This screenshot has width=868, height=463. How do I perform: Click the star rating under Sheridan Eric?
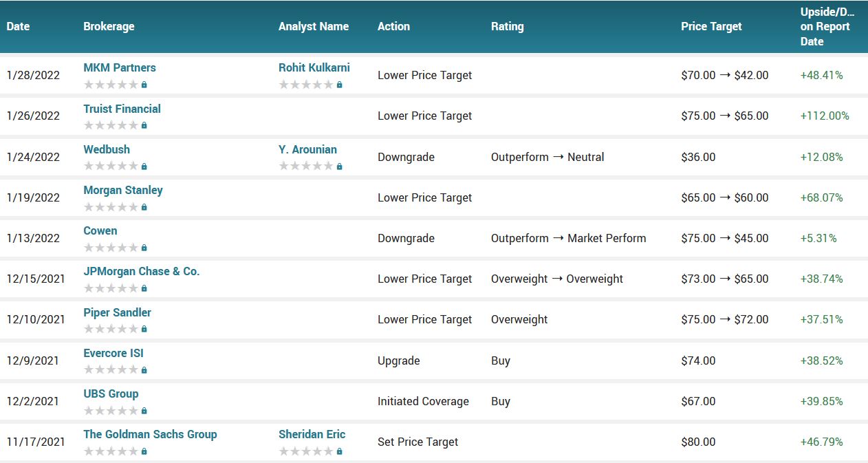point(306,451)
